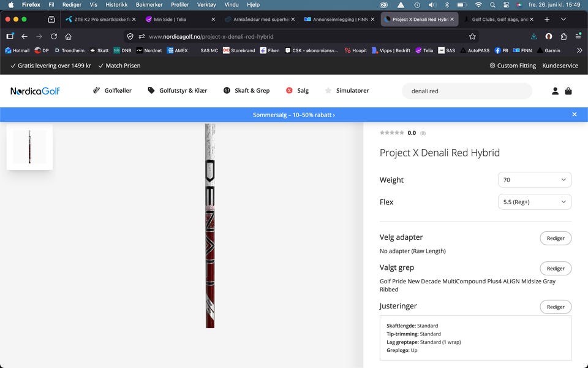Reload the current page
Viewport: 588px width, 368px height.
pos(54,36)
